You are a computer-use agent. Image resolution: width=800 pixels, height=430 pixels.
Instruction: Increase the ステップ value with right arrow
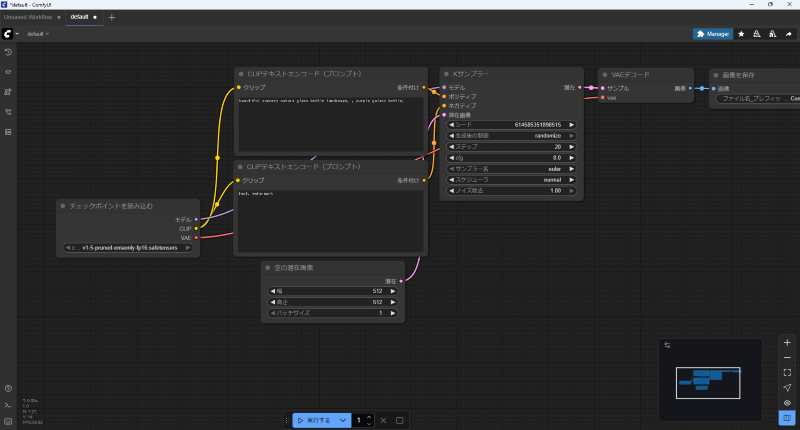(571, 147)
